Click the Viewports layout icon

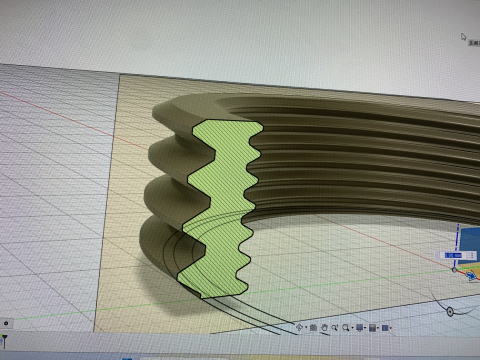point(385,328)
